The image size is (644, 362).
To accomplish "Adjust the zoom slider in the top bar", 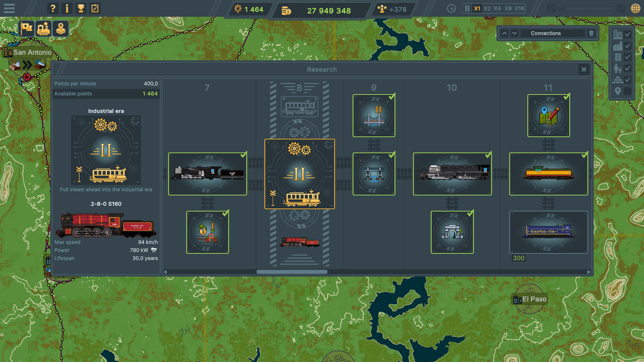I will coord(586,8).
